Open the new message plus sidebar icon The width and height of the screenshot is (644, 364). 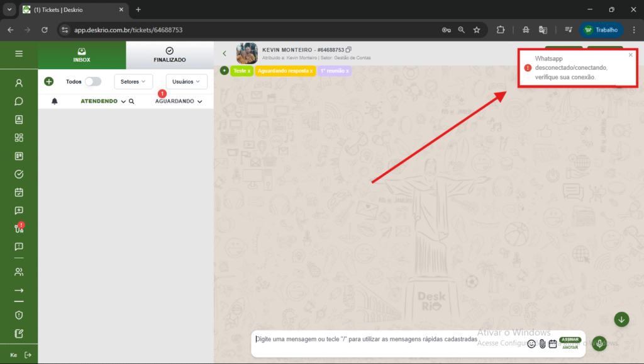point(19,210)
